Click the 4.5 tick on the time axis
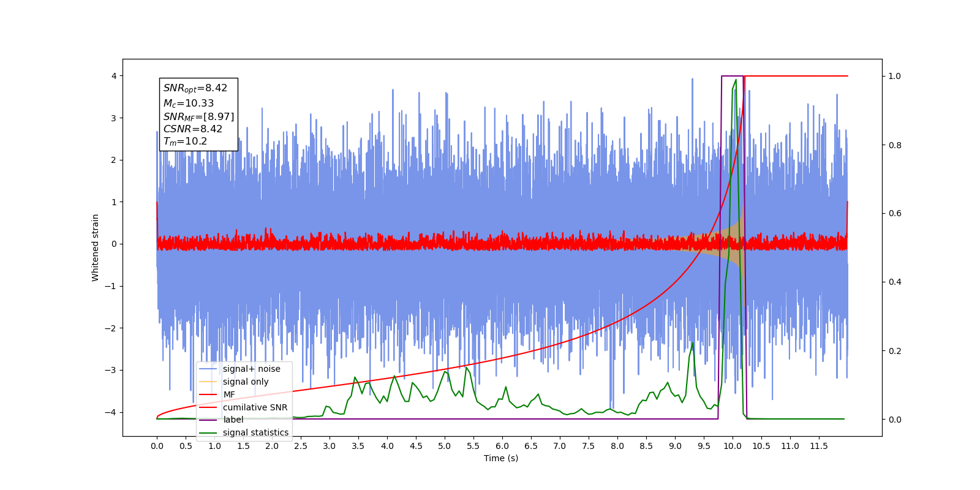Image resolution: width=980 pixels, height=490 pixels. 416,446
